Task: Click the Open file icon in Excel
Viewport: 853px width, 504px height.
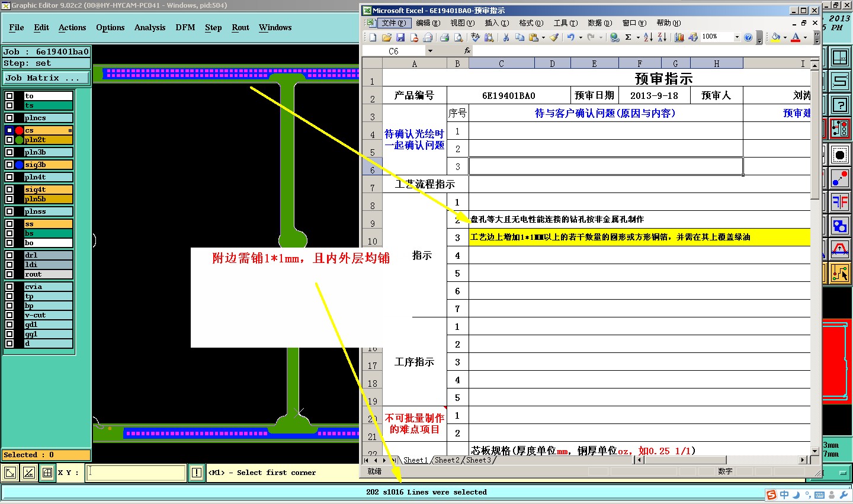Action: point(386,37)
